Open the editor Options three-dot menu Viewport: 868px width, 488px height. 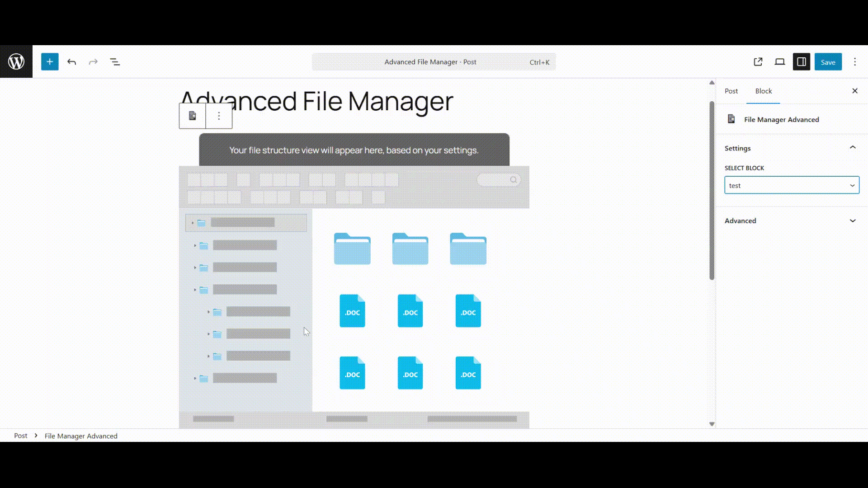coord(855,61)
